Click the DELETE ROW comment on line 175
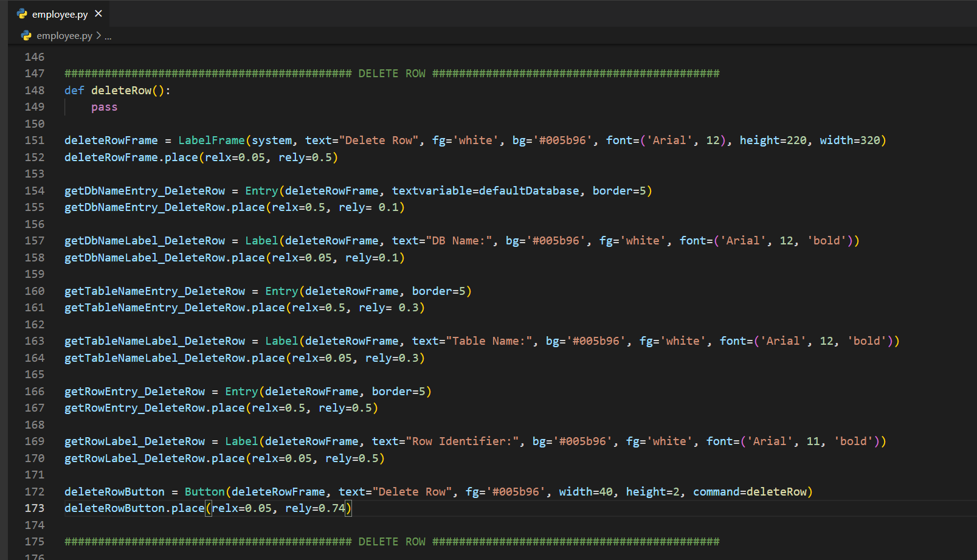 392,542
